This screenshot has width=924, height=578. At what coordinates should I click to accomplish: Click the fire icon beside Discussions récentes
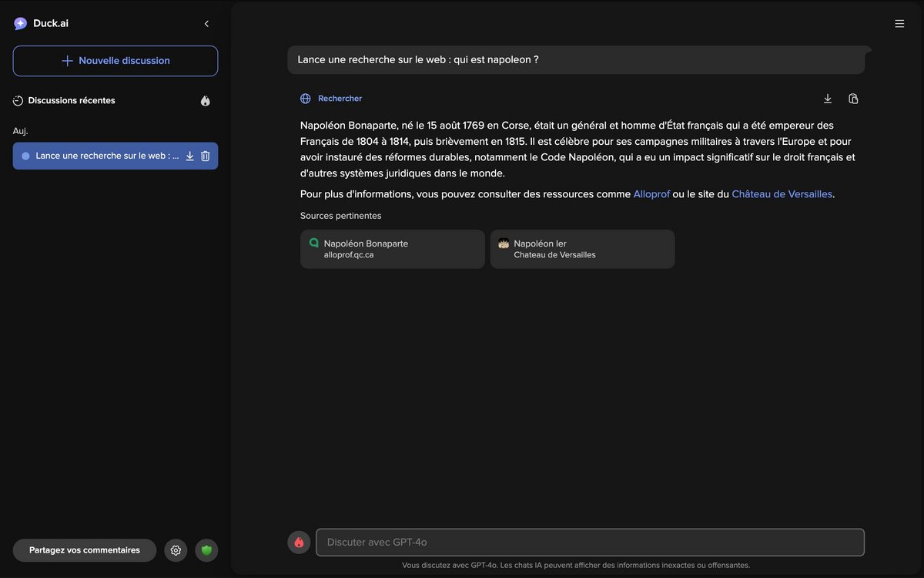206,101
